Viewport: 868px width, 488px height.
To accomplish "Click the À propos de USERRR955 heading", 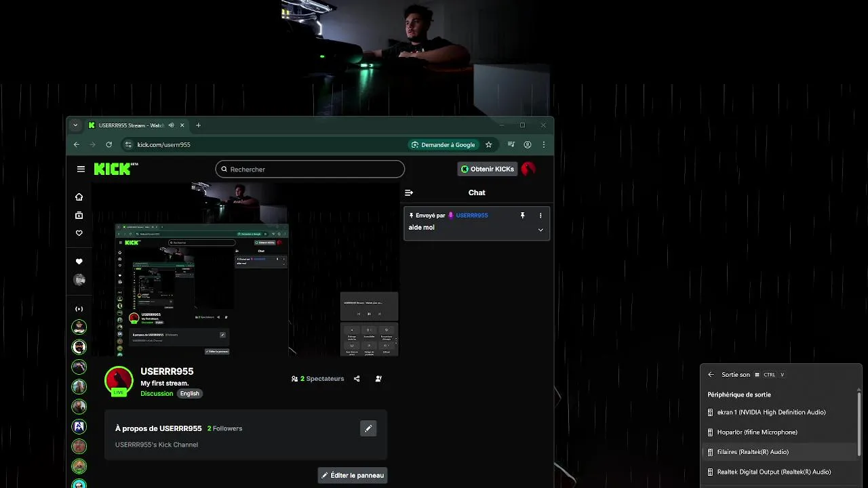I will [159, 428].
